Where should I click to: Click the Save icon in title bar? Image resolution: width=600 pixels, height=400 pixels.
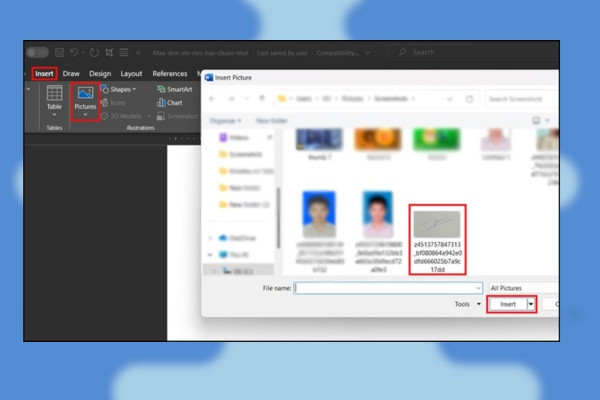(59, 52)
